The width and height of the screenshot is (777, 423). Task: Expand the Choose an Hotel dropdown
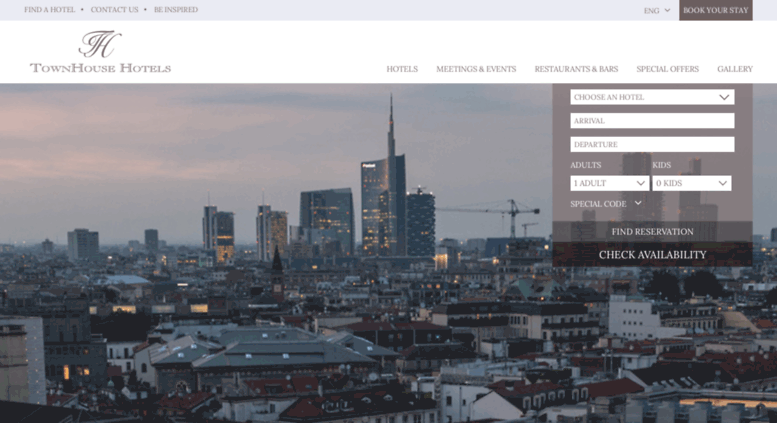click(x=652, y=97)
